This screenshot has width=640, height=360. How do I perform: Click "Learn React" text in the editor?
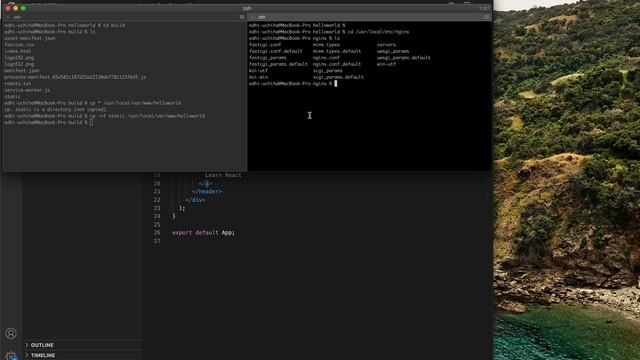(x=223, y=175)
